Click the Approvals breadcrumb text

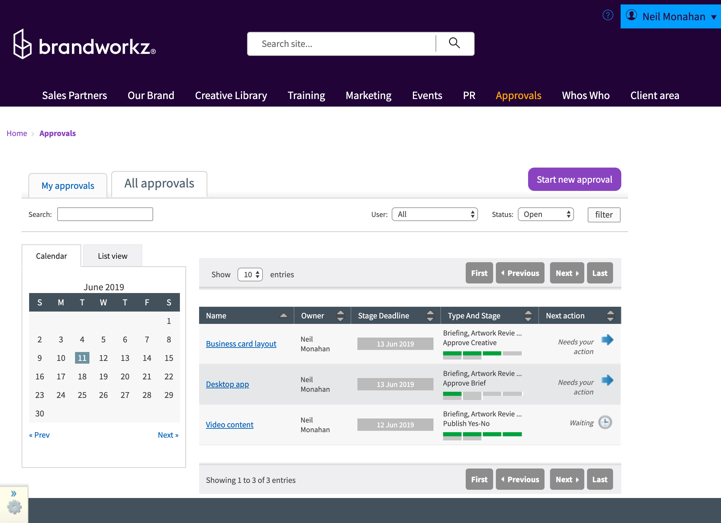pyautogui.click(x=57, y=133)
